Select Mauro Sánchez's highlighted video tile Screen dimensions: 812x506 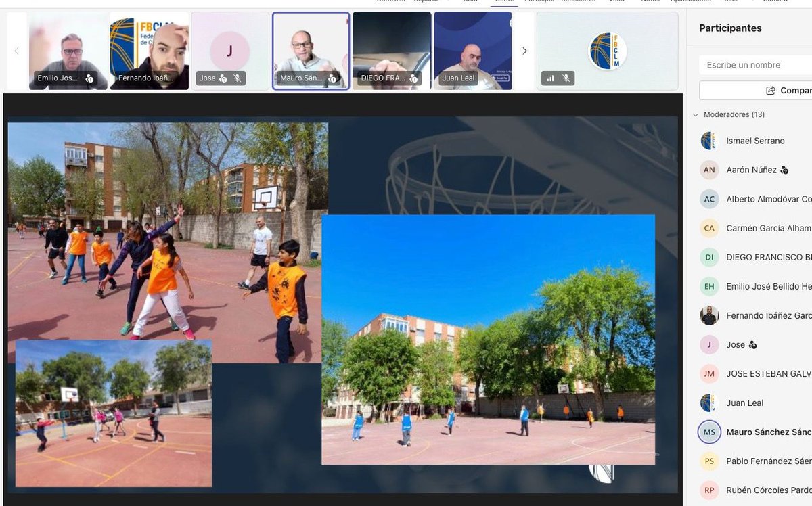pyautogui.click(x=311, y=51)
